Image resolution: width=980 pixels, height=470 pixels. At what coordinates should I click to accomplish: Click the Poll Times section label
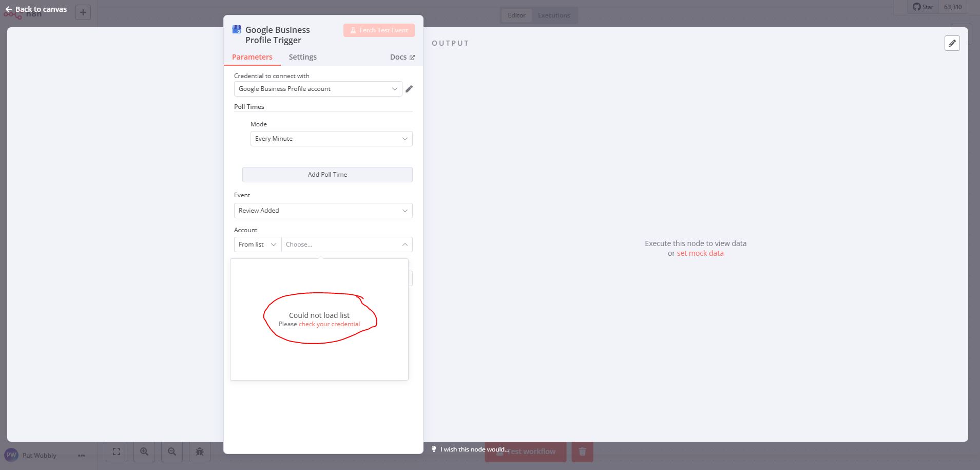(249, 107)
